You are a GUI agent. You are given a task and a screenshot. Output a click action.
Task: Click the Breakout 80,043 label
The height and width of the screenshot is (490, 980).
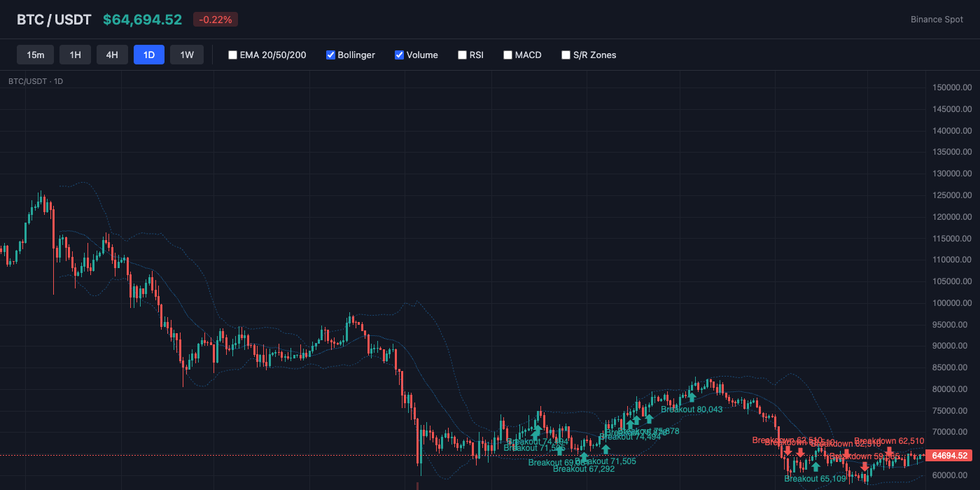pos(692,409)
